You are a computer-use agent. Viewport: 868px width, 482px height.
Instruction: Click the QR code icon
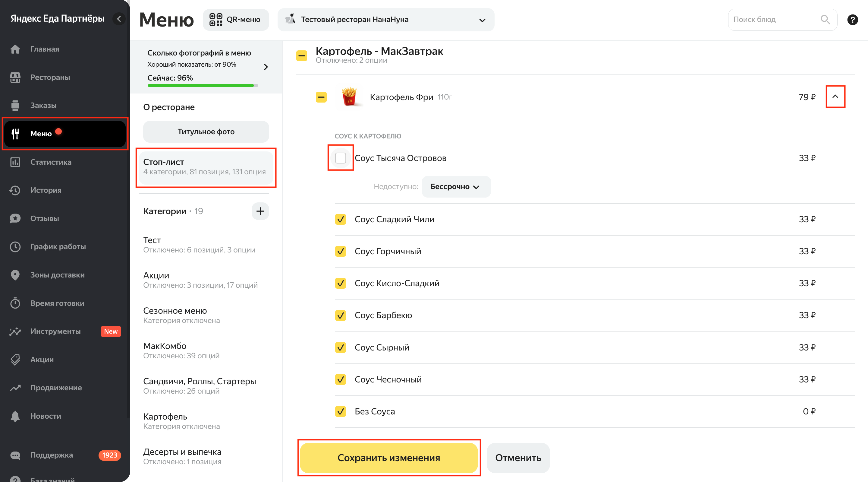click(x=216, y=20)
